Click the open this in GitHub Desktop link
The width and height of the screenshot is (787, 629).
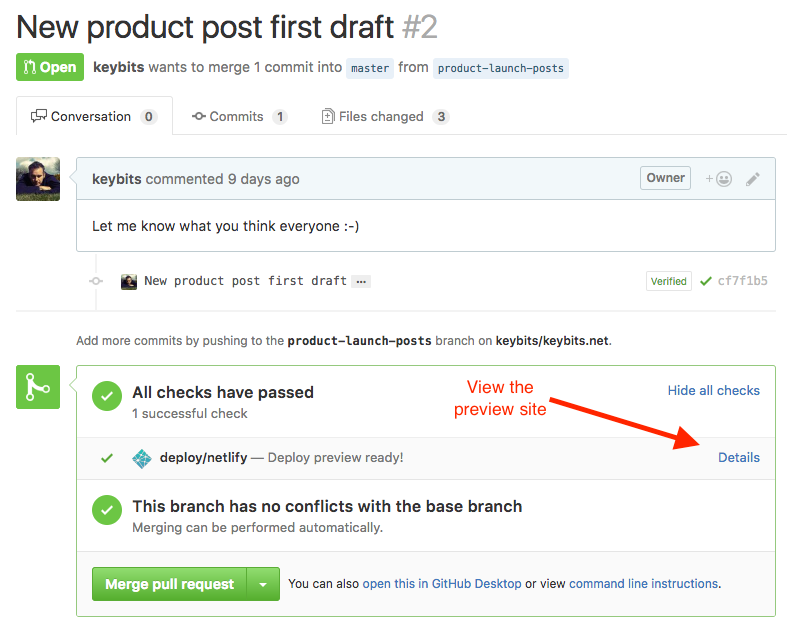pyautogui.click(x=442, y=583)
